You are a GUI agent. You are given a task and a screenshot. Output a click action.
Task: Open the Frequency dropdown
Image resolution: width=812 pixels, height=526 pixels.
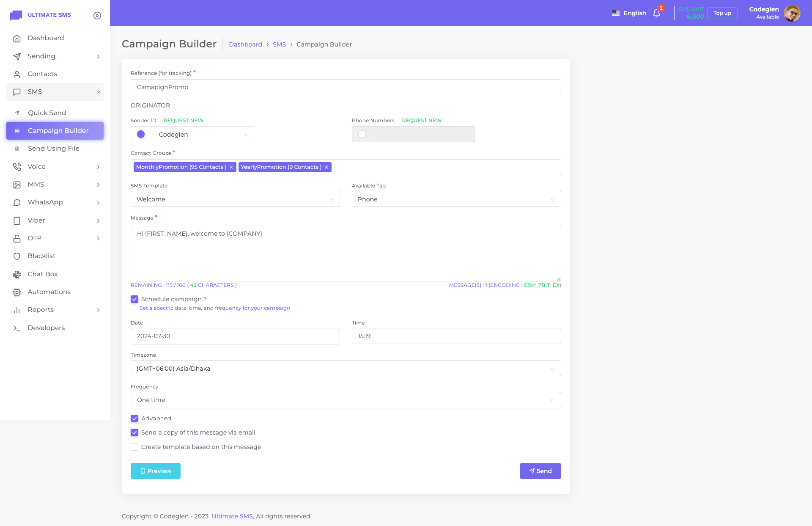tap(346, 400)
